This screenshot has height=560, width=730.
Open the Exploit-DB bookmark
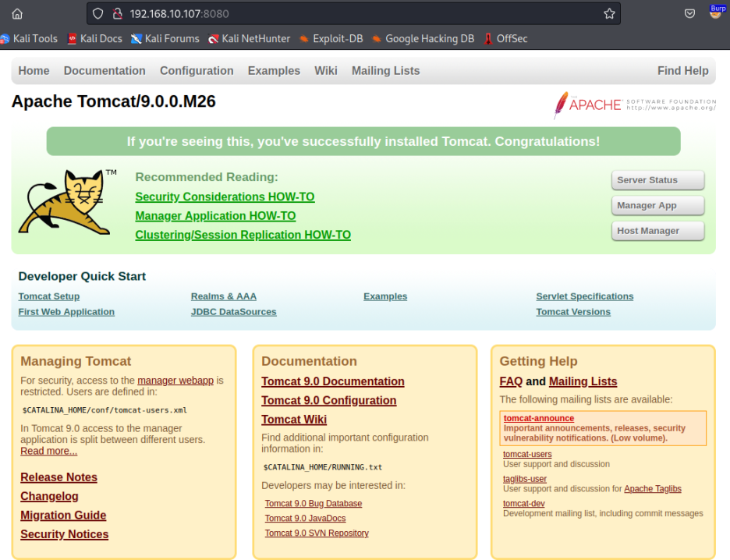point(331,39)
